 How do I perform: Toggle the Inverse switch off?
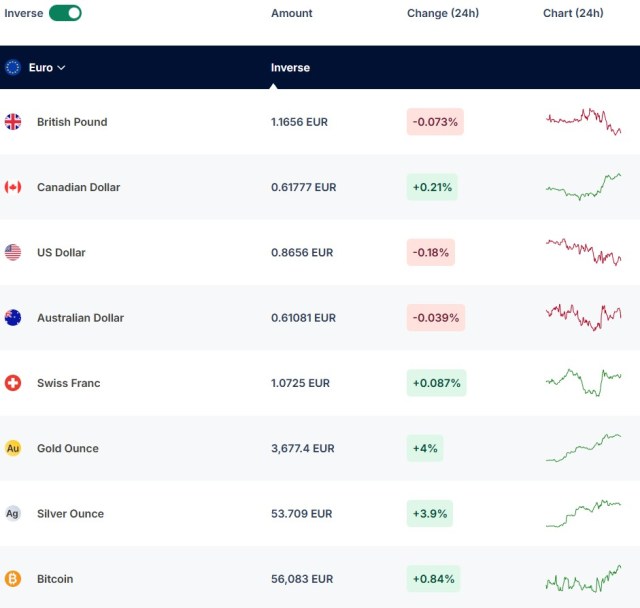pos(65,13)
